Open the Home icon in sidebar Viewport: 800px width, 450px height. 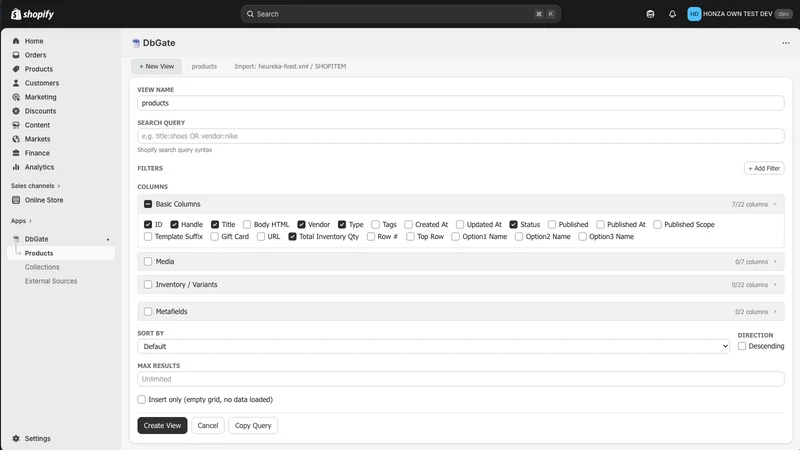pyautogui.click(x=16, y=41)
